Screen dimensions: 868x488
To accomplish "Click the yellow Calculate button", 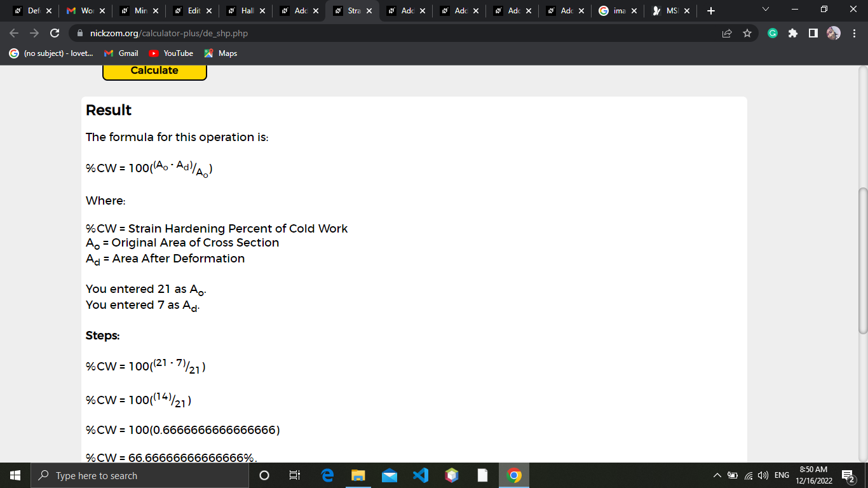I will [154, 71].
